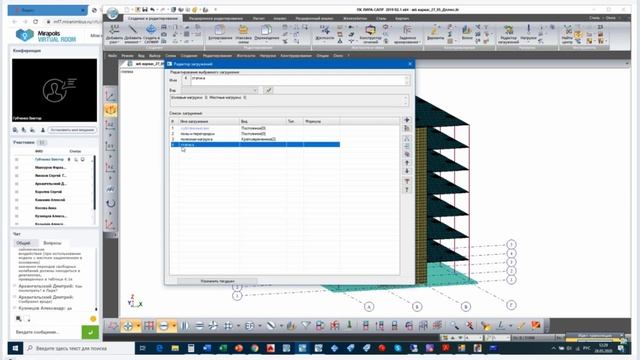The height and width of the screenshot is (360, 640).
Task: Open dropdown arrow next to highlighted circle tool
Action: pos(174,326)
